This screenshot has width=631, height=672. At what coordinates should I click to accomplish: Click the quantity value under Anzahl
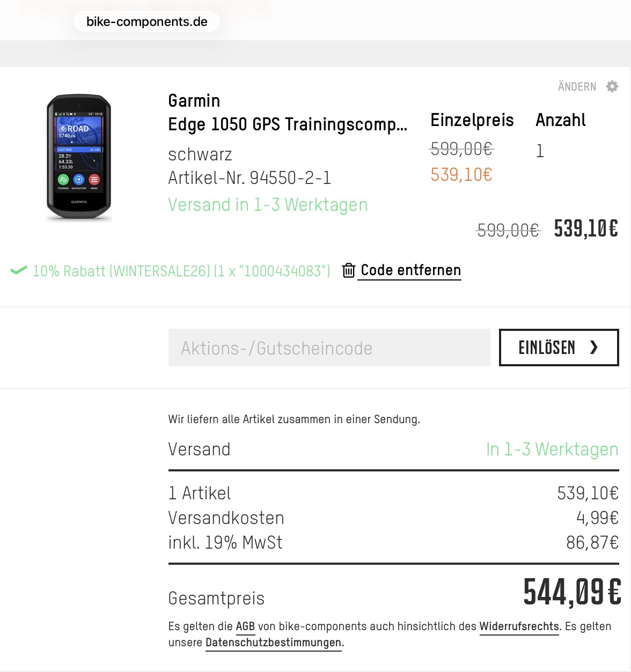pyautogui.click(x=540, y=151)
